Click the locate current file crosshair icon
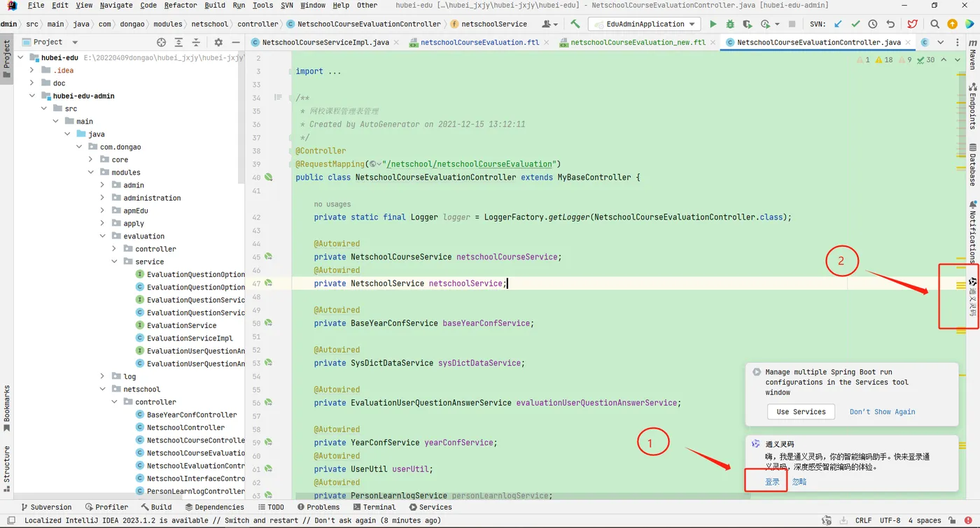980x528 pixels. pyautogui.click(x=161, y=42)
